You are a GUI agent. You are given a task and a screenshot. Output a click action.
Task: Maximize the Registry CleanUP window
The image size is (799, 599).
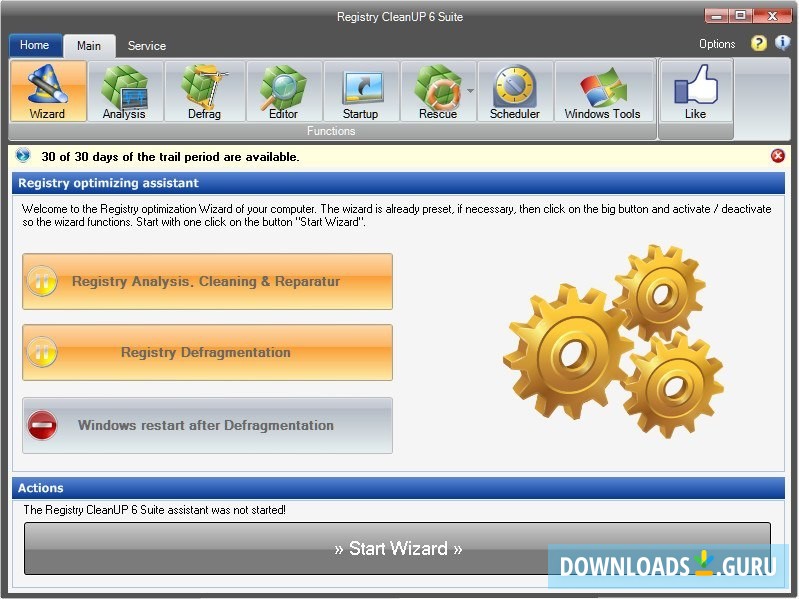[x=740, y=16]
